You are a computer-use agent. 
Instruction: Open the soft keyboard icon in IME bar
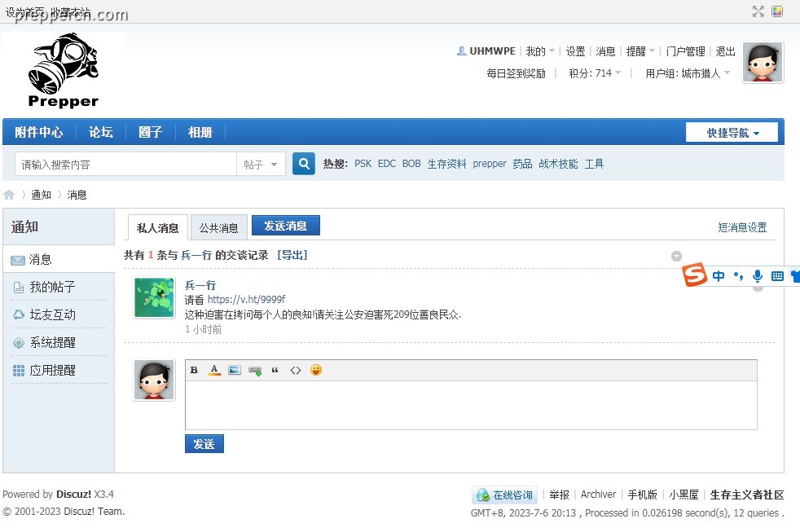[777, 276]
